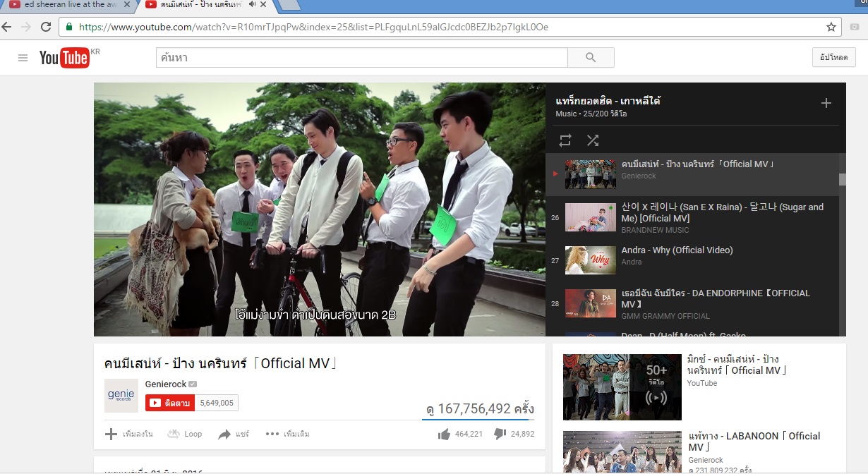Open playlist title แทร็กยอดฮิต - เกาหลีใต้
The image size is (868, 474).
pyautogui.click(x=608, y=101)
